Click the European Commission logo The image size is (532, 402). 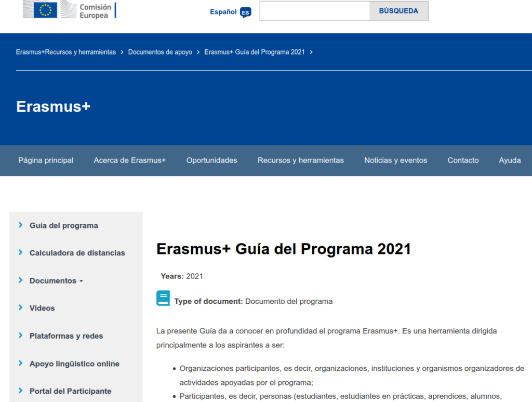coord(69,10)
